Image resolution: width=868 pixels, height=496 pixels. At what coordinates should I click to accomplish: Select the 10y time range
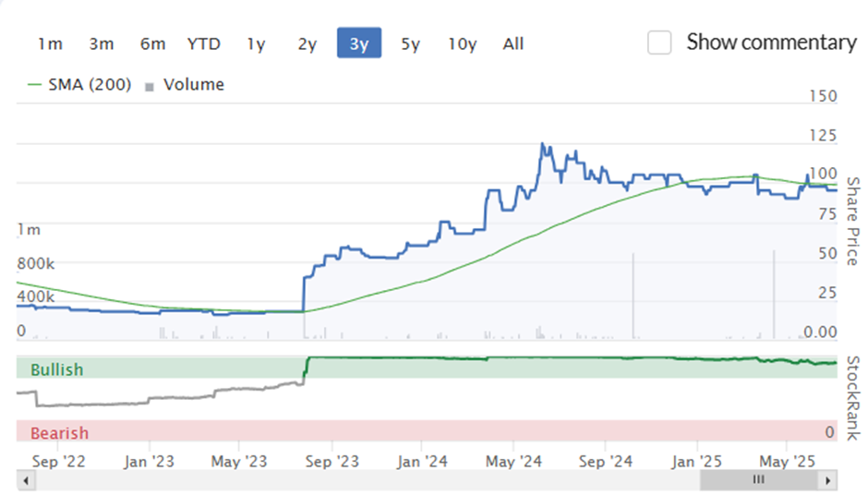click(463, 43)
